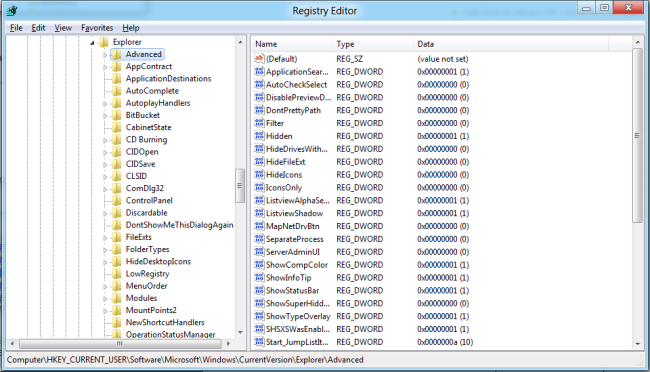Image resolution: width=650 pixels, height=372 pixels.
Task: Sort values by Name column header
Action: (x=291, y=44)
